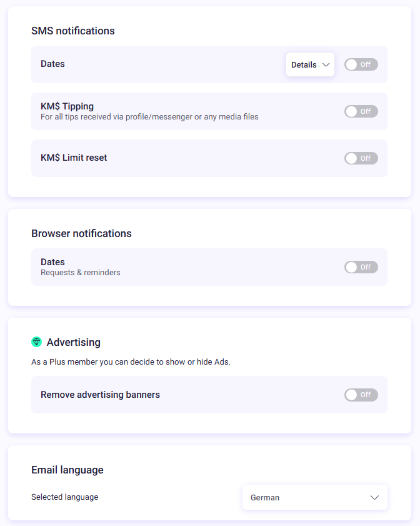Click the KM$ Tipping label

pyautogui.click(x=67, y=106)
